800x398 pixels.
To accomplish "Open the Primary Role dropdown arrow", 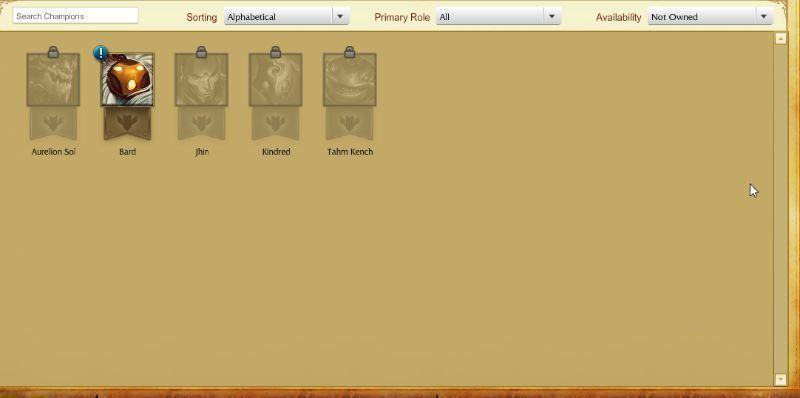I will click(x=552, y=16).
